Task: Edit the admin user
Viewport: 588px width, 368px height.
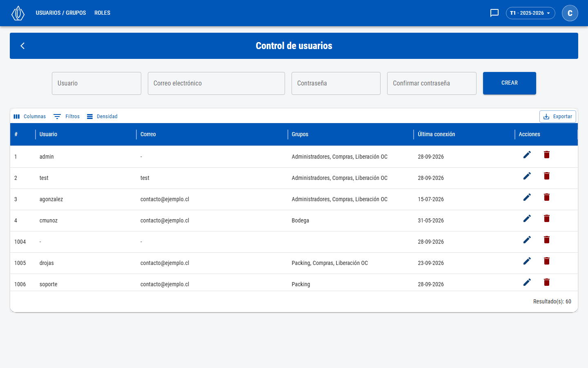Action: [527, 155]
